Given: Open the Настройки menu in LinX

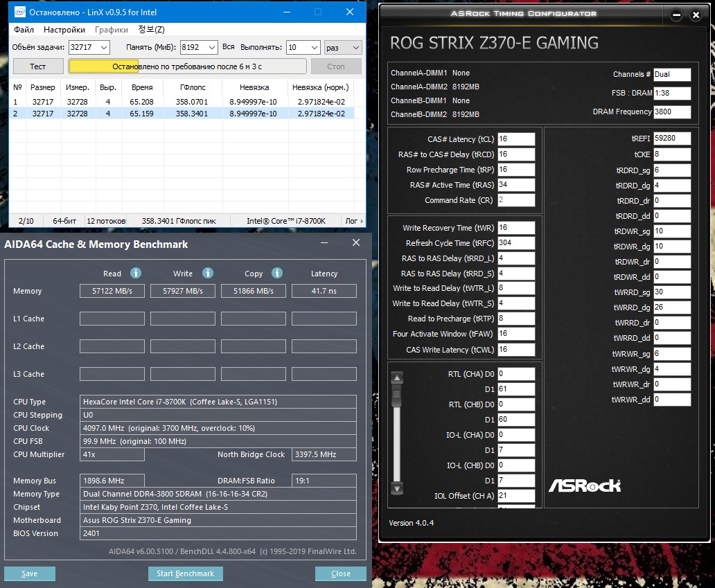Looking at the screenshot, I should pos(64,30).
